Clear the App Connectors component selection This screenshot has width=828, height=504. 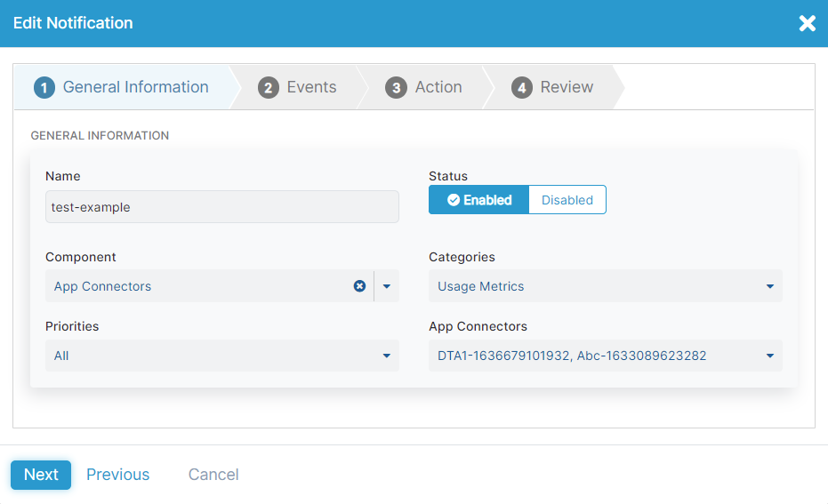pos(359,286)
